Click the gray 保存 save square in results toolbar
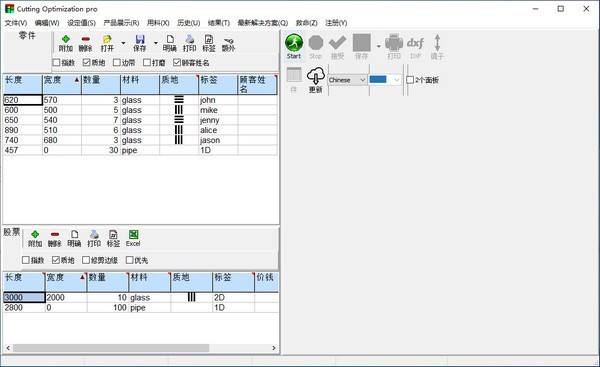600x367 pixels. coord(362,42)
